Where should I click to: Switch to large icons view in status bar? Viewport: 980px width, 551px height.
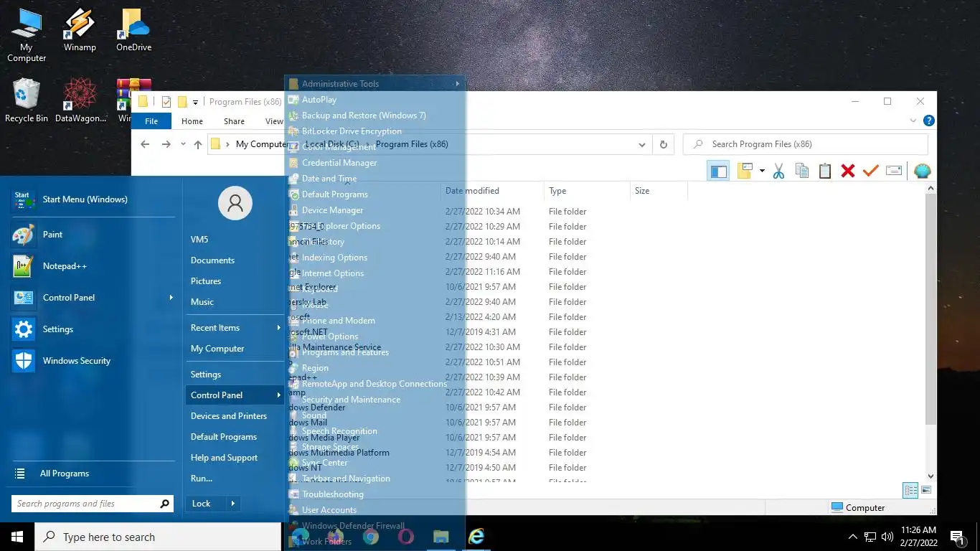[x=926, y=491]
